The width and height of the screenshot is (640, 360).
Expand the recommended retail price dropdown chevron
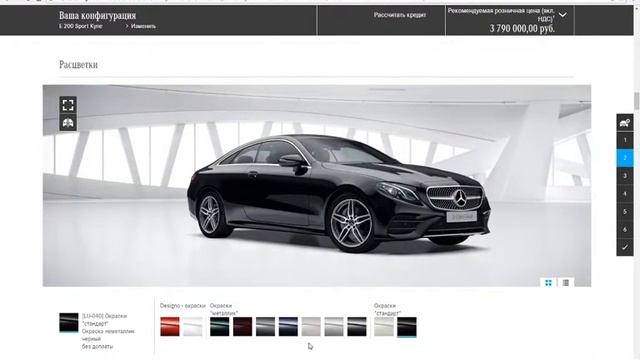tap(562, 15)
